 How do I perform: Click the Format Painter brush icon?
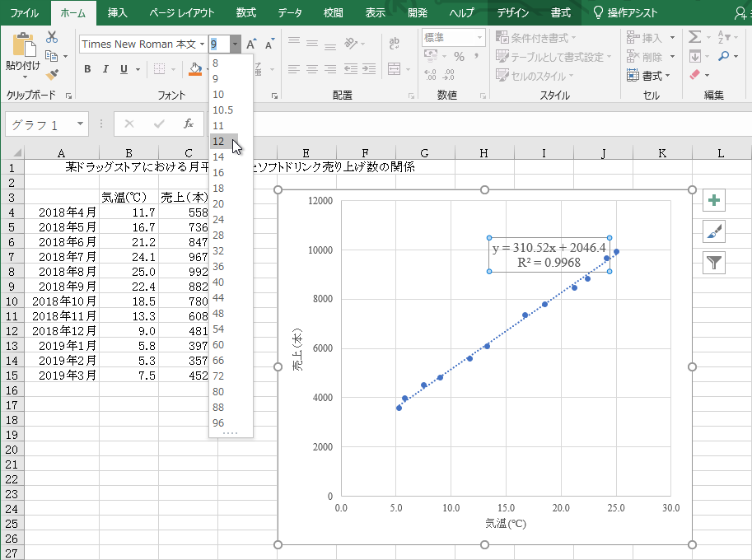(52, 74)
